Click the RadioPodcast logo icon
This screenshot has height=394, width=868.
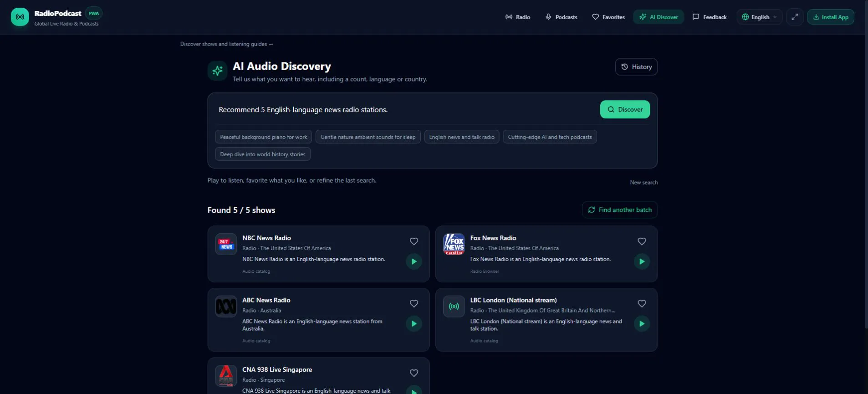tap(20, 17)
